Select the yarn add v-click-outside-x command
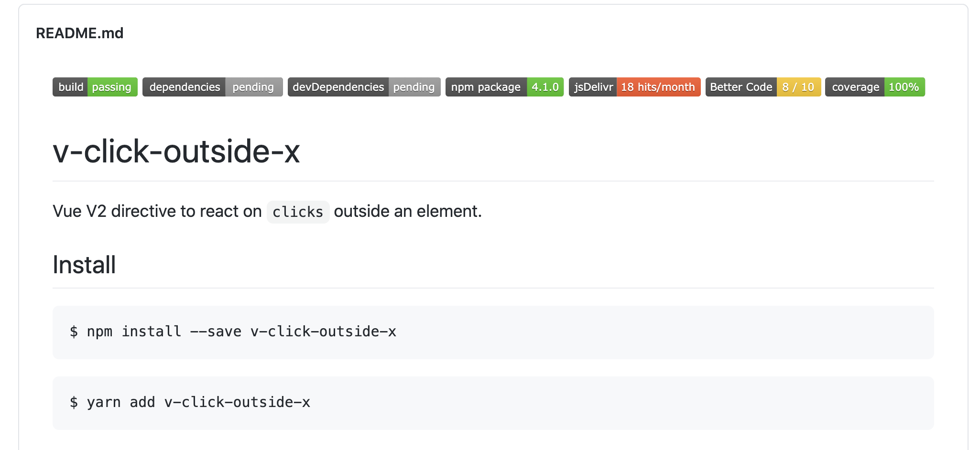 (x=190, y=402)
